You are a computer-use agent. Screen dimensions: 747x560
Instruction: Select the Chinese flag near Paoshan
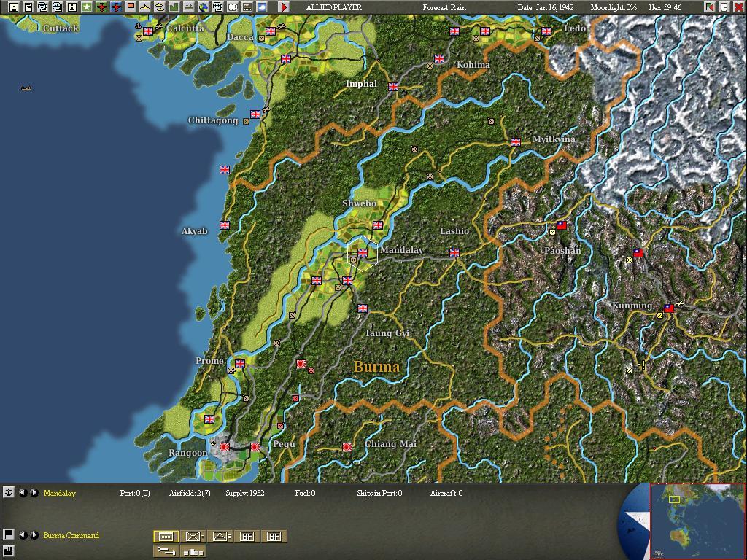click(x=562, y=225)
